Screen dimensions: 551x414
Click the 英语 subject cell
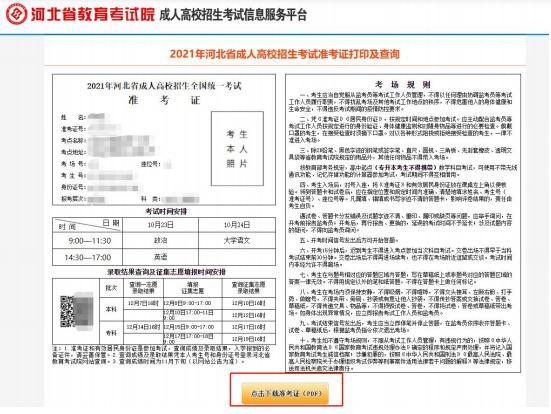click(x=160, y=257)
